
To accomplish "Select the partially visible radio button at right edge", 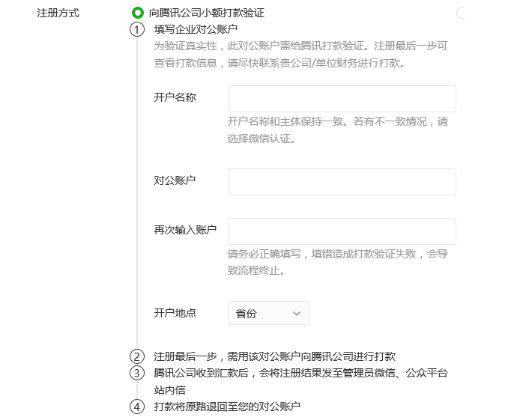I will [461, 13].
